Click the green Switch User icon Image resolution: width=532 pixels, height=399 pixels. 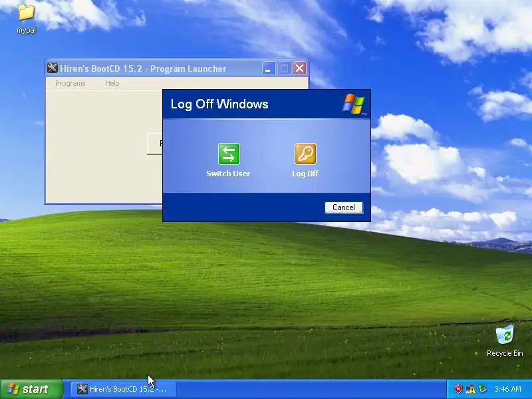[229, 154]
